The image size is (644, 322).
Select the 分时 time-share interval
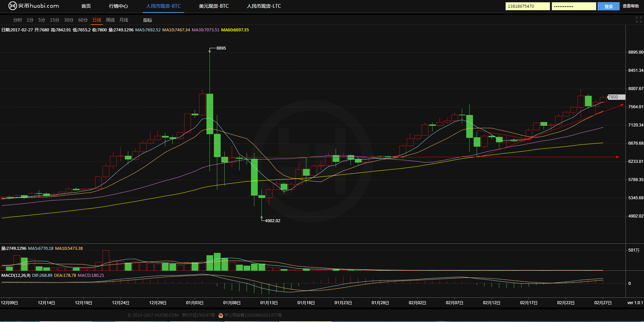[18, 20]
